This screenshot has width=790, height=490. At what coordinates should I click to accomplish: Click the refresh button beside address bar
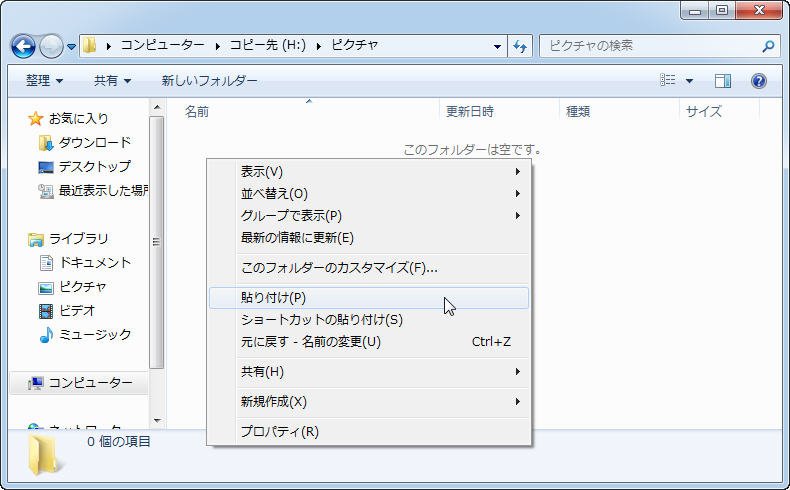520,47
